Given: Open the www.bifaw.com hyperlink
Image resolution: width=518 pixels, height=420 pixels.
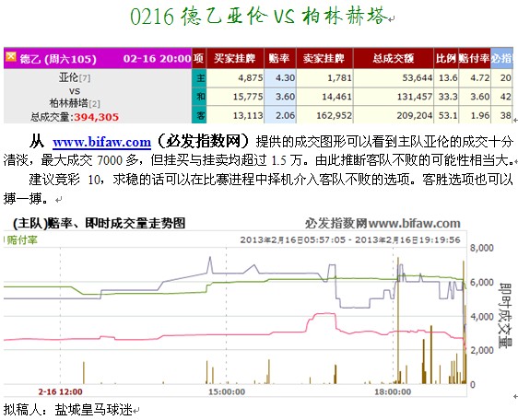Looking at the screenshot, I should (101, 142).
